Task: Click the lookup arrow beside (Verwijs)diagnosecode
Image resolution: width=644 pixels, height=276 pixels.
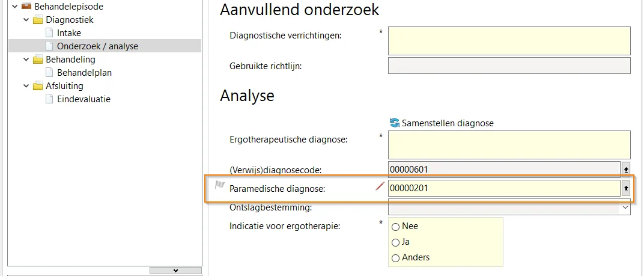Action: pos(625,169)
